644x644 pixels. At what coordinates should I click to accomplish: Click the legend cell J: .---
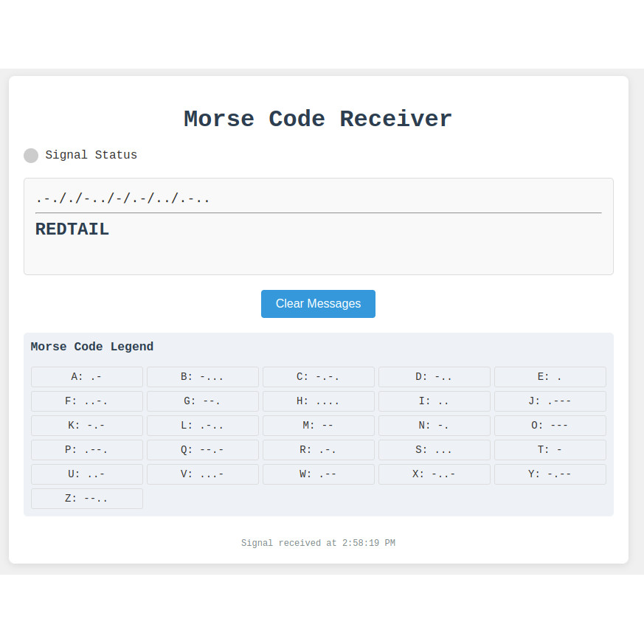[x=550, y=401]
